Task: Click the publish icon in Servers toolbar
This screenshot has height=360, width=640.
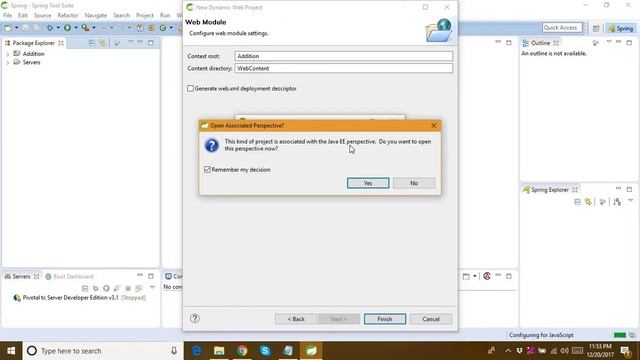Action: click(x=138, y=288)
